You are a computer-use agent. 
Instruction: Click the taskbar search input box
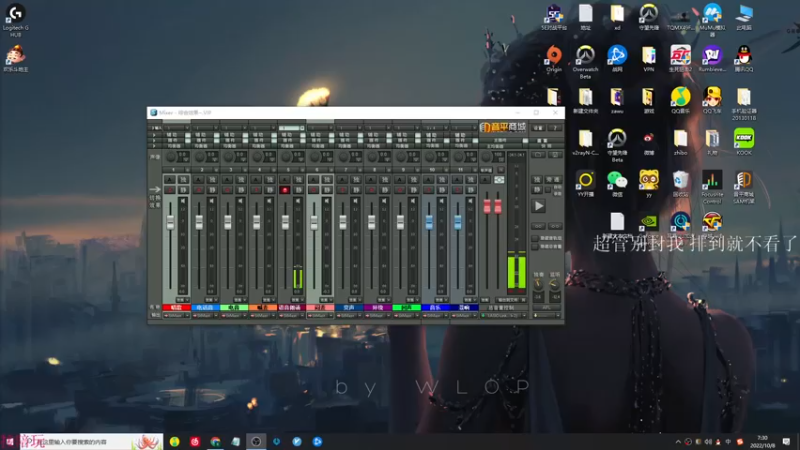pyautogui.click(x=92, y=441)
